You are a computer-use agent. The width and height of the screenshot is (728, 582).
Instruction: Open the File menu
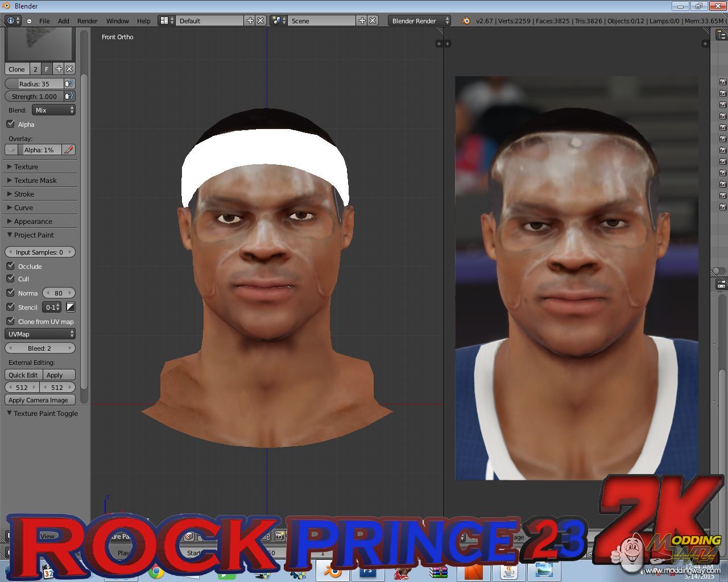(44, 21)
